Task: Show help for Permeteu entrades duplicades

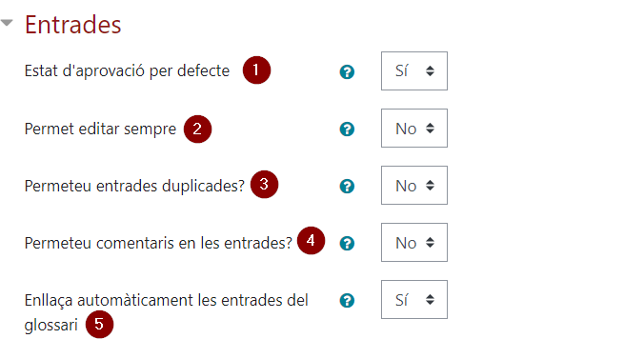Action: [347, 186]
